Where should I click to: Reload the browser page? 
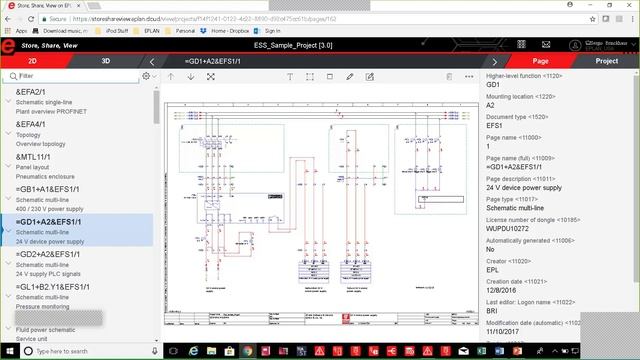click(x=31, y=19)
